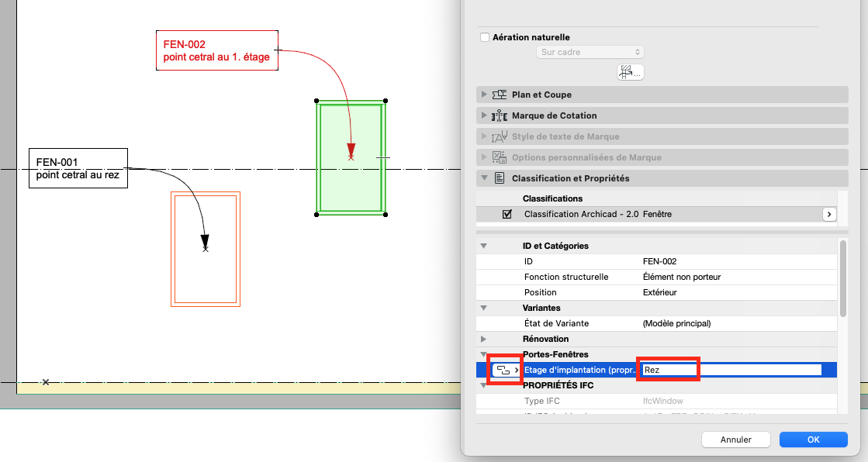
Task: Confirm with the OK button
Action: pyautogui.click(x=813, y=440)
